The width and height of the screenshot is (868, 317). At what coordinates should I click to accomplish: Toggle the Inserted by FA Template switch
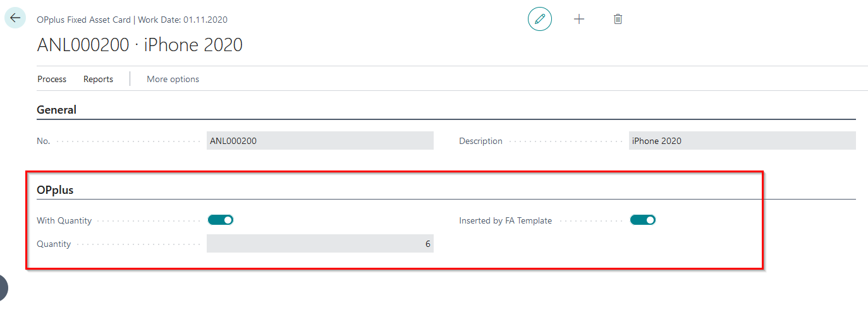pos(643,220)
